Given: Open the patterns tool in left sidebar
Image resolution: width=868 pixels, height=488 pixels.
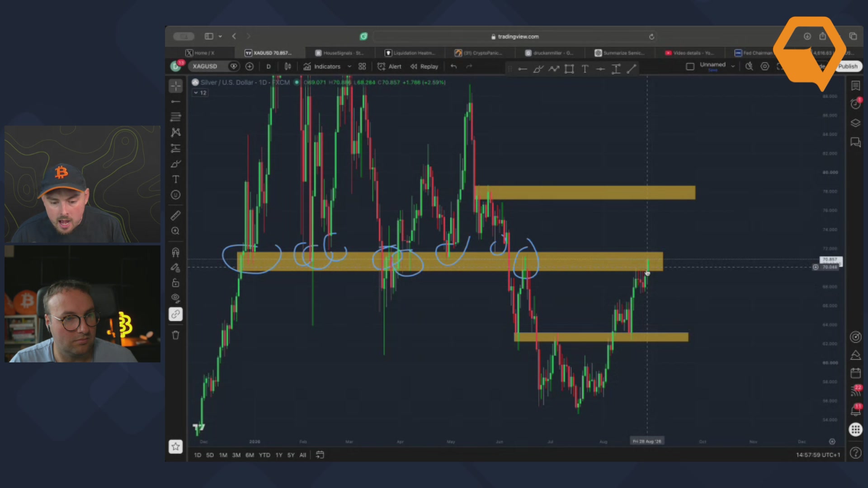Looking at the screenshot, I should coord(176,132).
